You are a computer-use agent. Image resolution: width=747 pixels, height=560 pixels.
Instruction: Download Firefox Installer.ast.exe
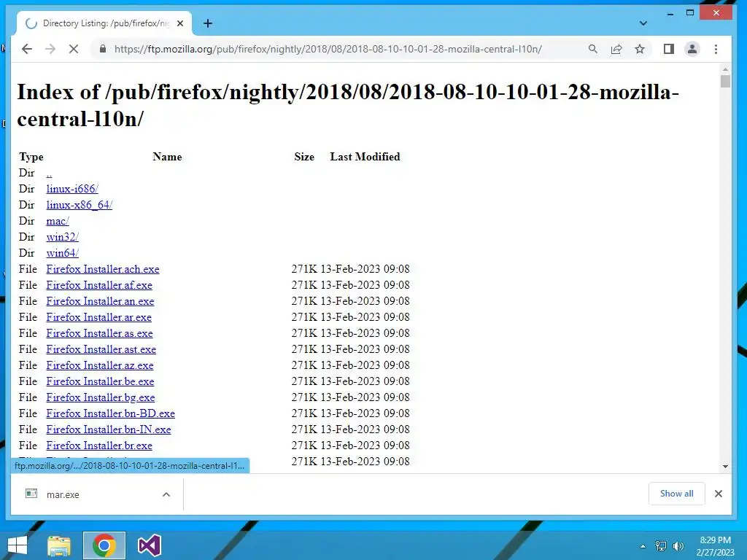point(101,349)
